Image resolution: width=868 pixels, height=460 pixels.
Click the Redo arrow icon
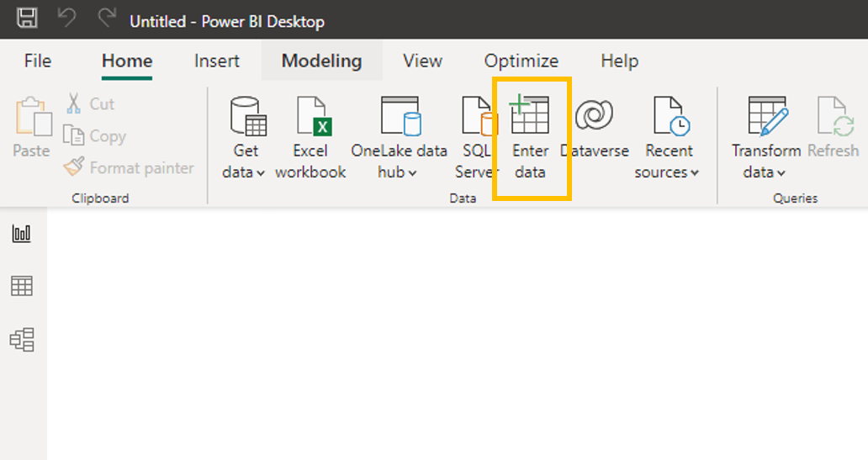(x=106, y=19)
